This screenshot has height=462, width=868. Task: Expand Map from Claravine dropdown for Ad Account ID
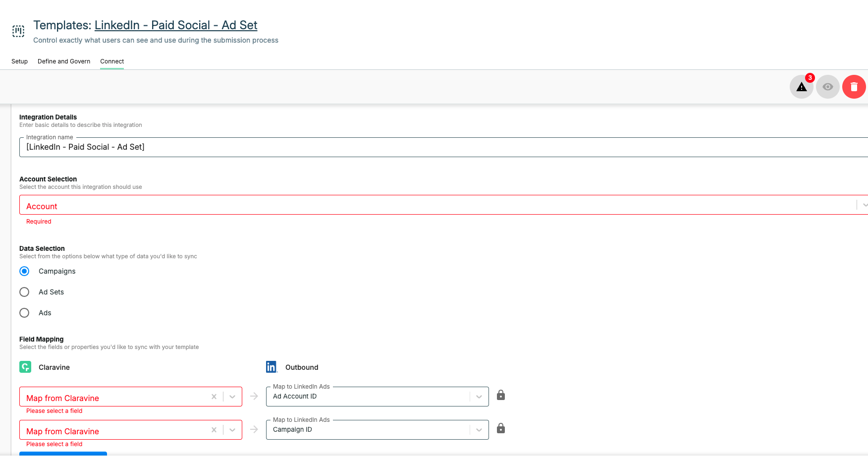point(232,397)
